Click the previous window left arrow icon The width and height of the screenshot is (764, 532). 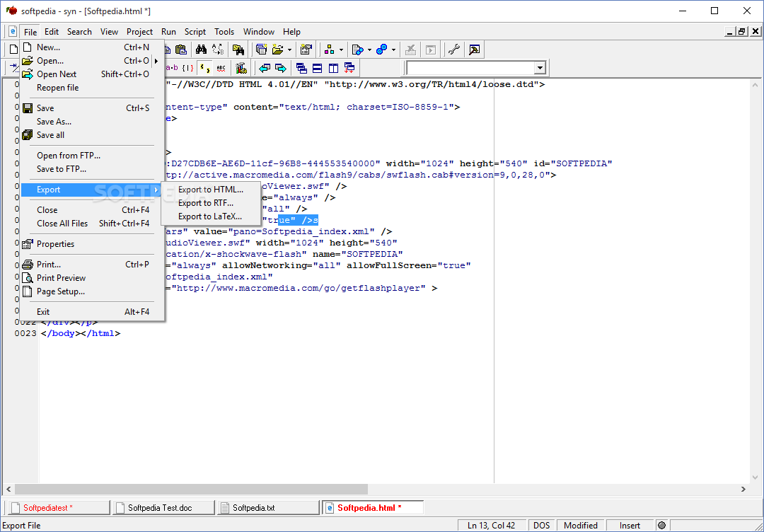click(x=264, y=68)
